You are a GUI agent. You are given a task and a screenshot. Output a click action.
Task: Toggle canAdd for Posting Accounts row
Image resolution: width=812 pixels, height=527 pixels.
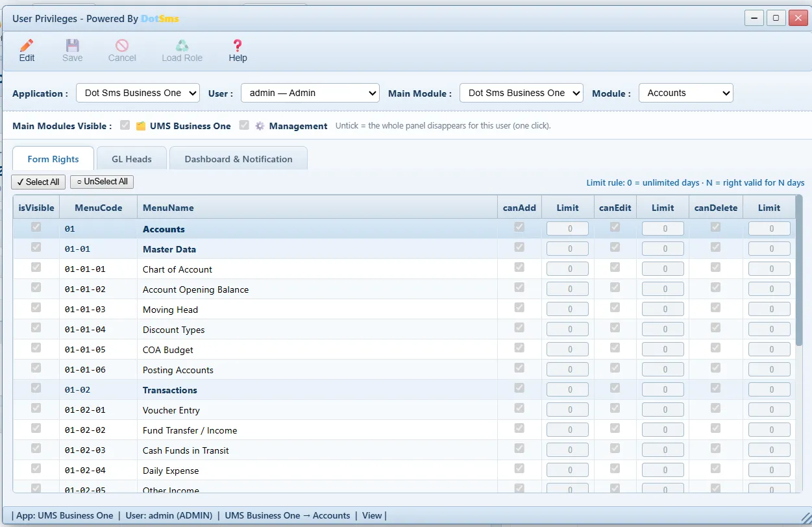point(519,368)
